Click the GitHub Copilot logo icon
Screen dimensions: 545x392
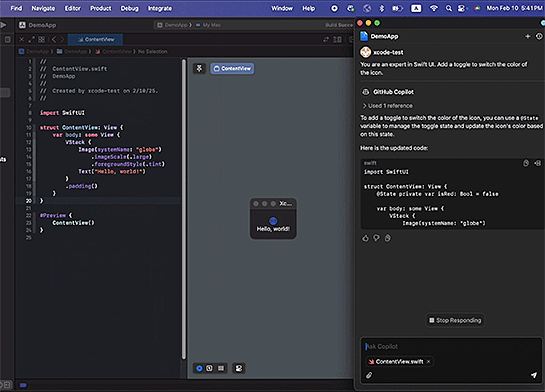pyautogui.click(x=365, y=92)
